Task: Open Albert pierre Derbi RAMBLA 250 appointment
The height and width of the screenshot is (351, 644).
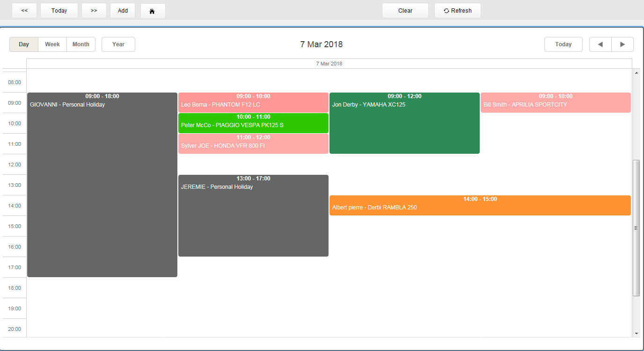Action: (480, 205)
